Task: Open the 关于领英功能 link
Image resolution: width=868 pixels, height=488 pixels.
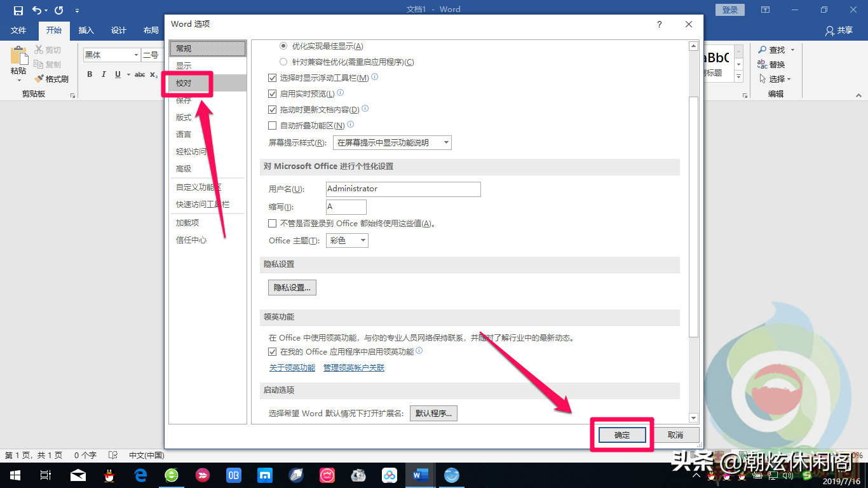Action: click(292, 368)
